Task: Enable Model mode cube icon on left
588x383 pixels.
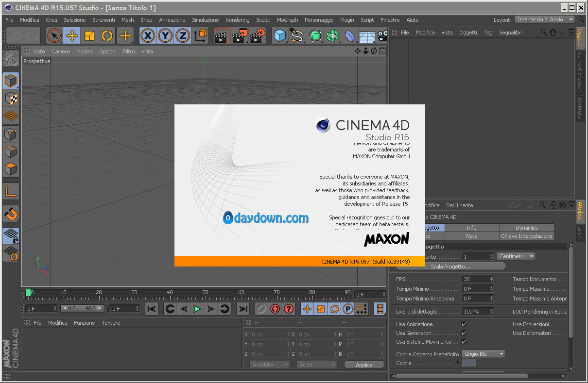Action: pos(11,81)
